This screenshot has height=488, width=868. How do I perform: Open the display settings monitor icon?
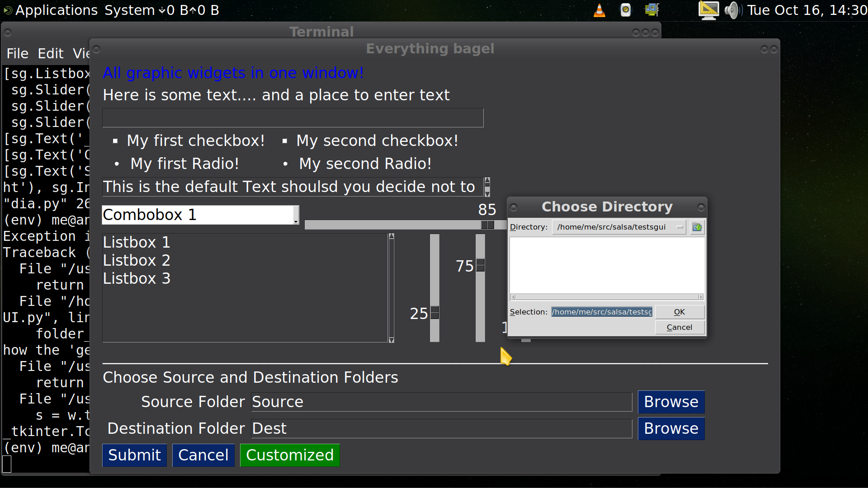point(708,10)
